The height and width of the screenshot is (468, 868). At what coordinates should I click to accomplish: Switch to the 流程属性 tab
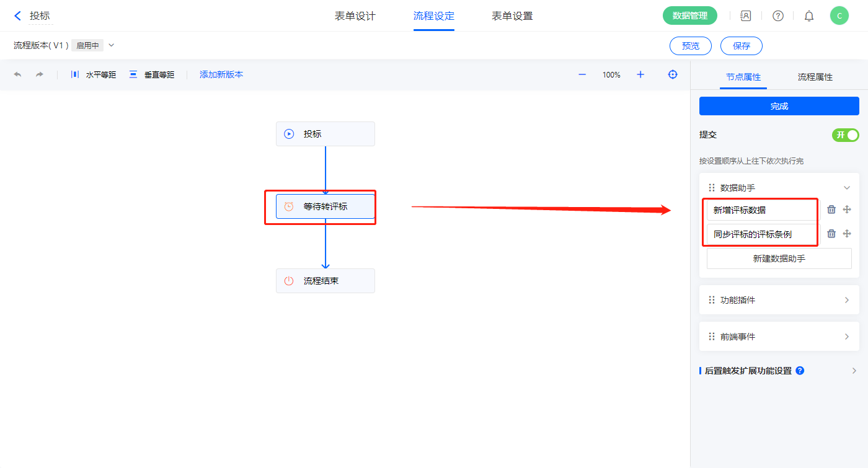[815, 77]
